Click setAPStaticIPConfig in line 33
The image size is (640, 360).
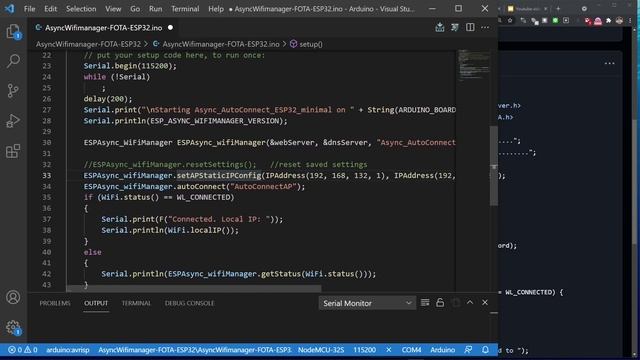pos(219,176)
